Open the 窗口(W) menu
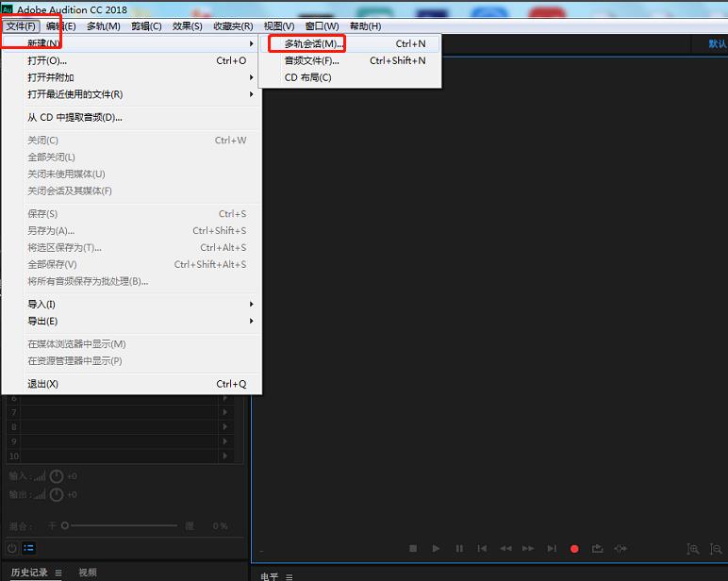Image resolution: width=728 pixels, height=581 pixels. pyautogui.click(x=322, y=26)
